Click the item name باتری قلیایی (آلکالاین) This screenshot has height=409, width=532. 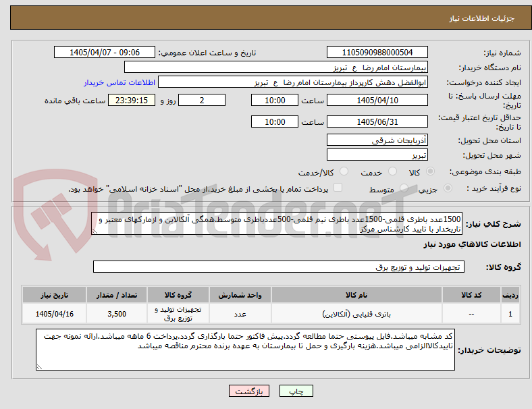[356, 314]
